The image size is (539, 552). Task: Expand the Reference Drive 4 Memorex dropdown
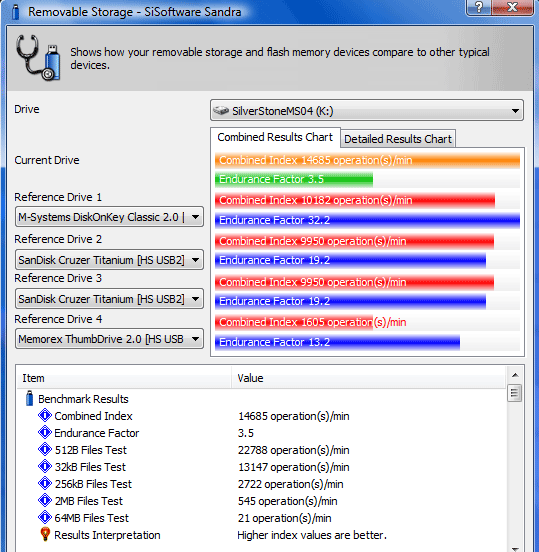[x=109, y=339]
